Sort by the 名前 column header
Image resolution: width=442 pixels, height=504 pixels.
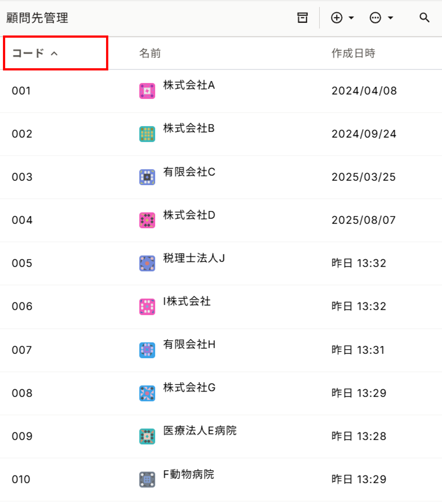(x=150, y=53)
